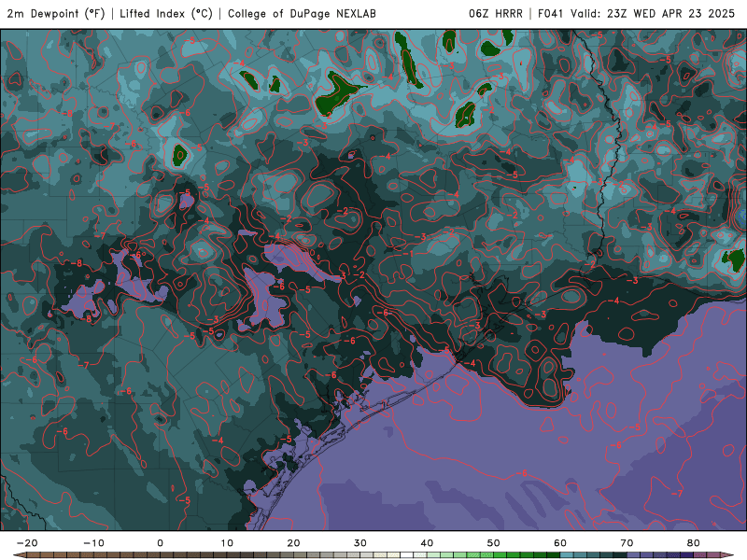Click the 'F041' forecast hour label
The width and height of the screenshot is (747, 560).
click(550, 13)
